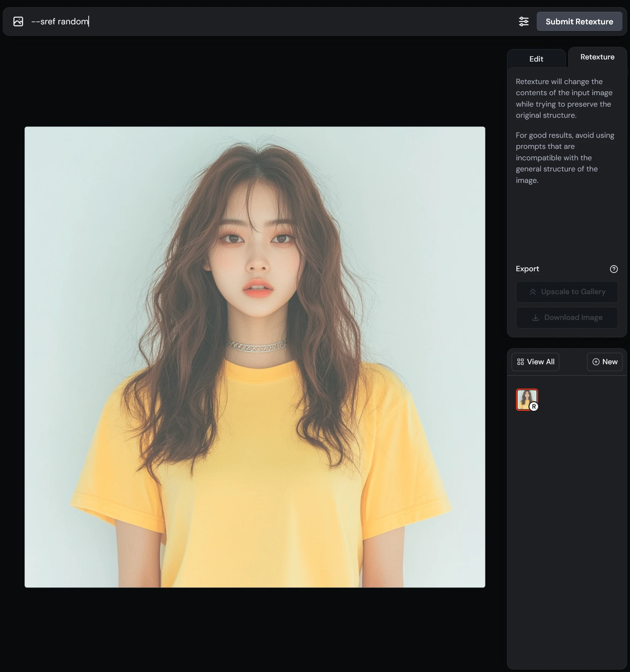Select the Retexture tab
Image resolution: width=630 pixels, height=672 pixels.
597,57
